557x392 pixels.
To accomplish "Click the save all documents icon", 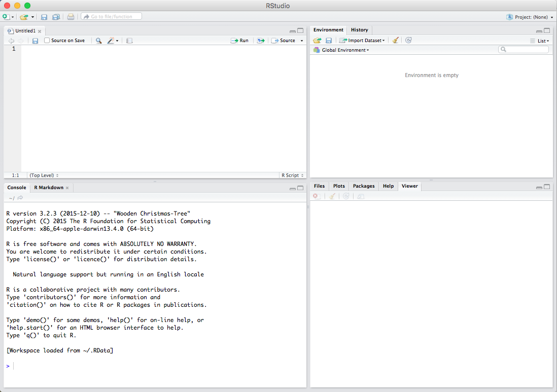I will (56, 17).
